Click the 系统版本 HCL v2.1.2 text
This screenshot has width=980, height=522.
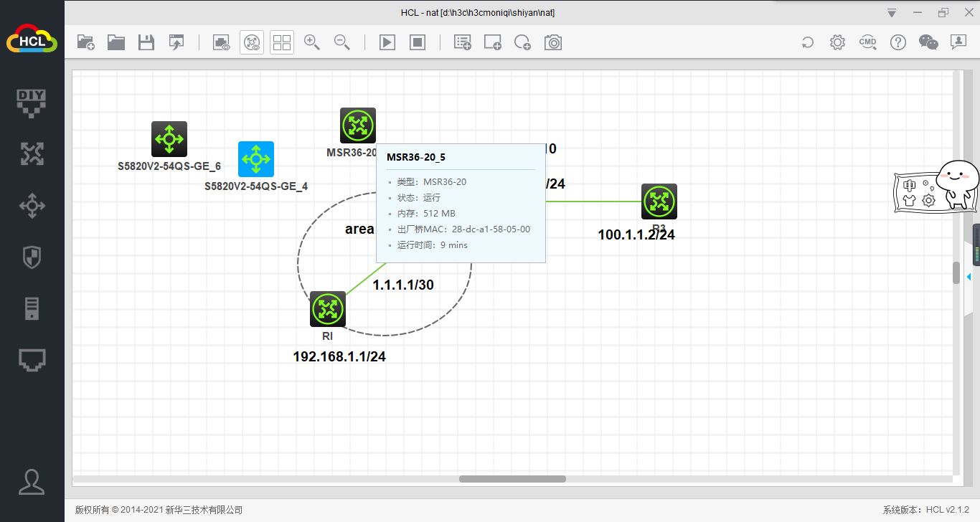tap(925, 510)
